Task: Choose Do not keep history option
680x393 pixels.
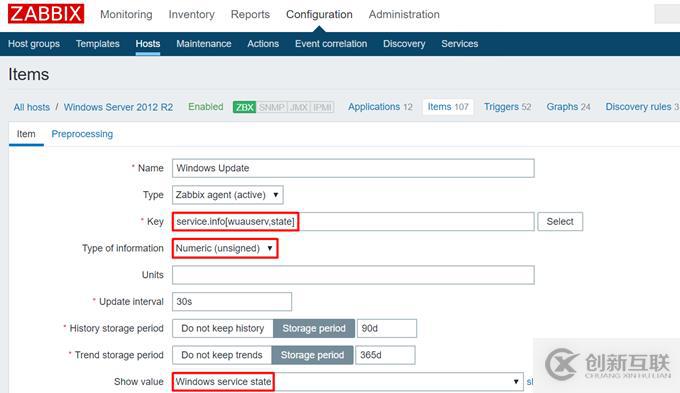Action: (222, 328)
